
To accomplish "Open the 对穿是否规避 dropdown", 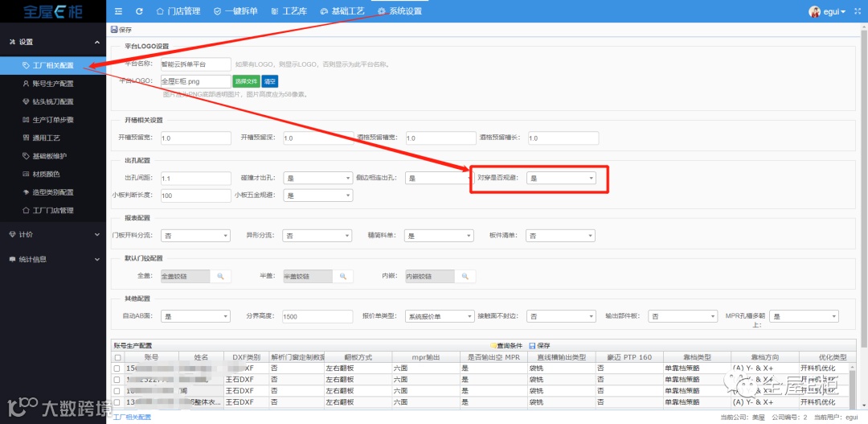I will pyautogui.click(x=561, y=178).
